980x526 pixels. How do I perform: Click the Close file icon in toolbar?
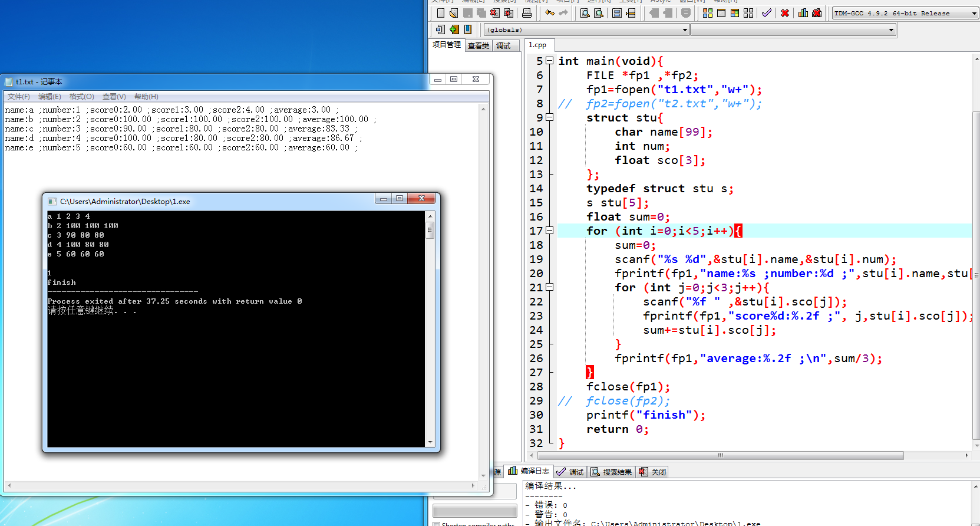coord(495,13)
